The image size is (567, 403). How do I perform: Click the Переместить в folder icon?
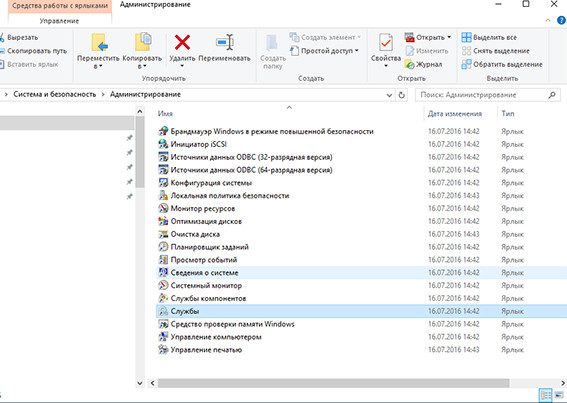click(99, 42)
